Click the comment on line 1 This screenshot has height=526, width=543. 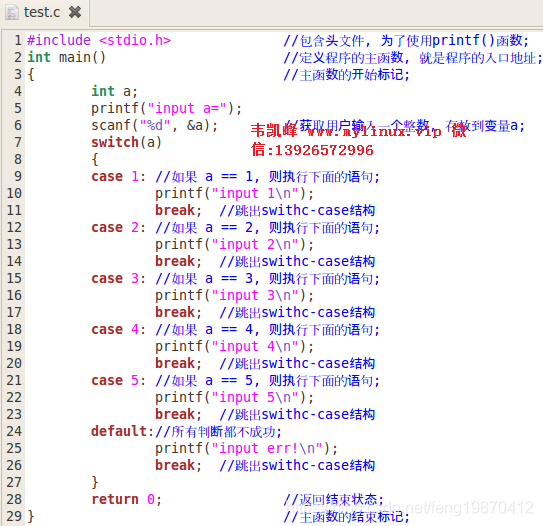point(406,41)
